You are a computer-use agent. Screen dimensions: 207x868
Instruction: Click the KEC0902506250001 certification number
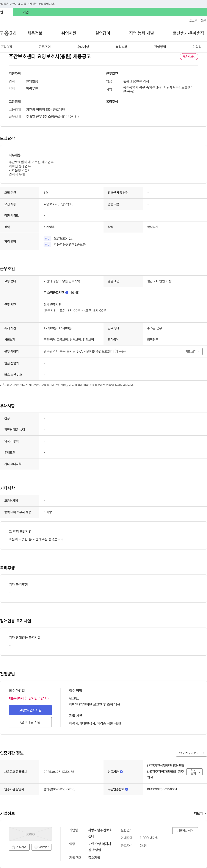coord(162,789)
